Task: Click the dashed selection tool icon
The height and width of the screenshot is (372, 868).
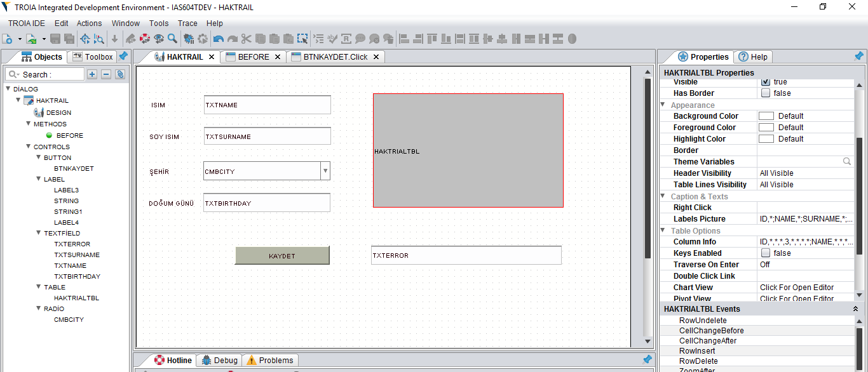Action: (x=302, y=39)
